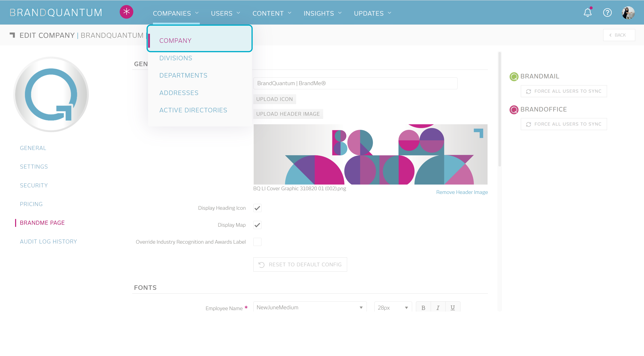Click the company name input field

coord(355,83)
